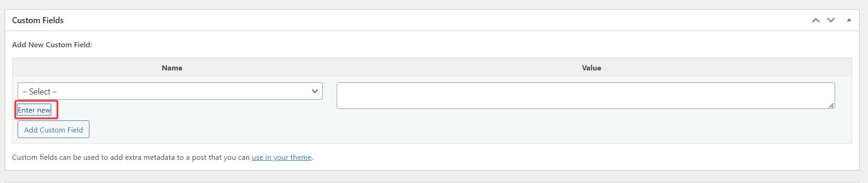Click the Value column header

click(x=591, y=68)
